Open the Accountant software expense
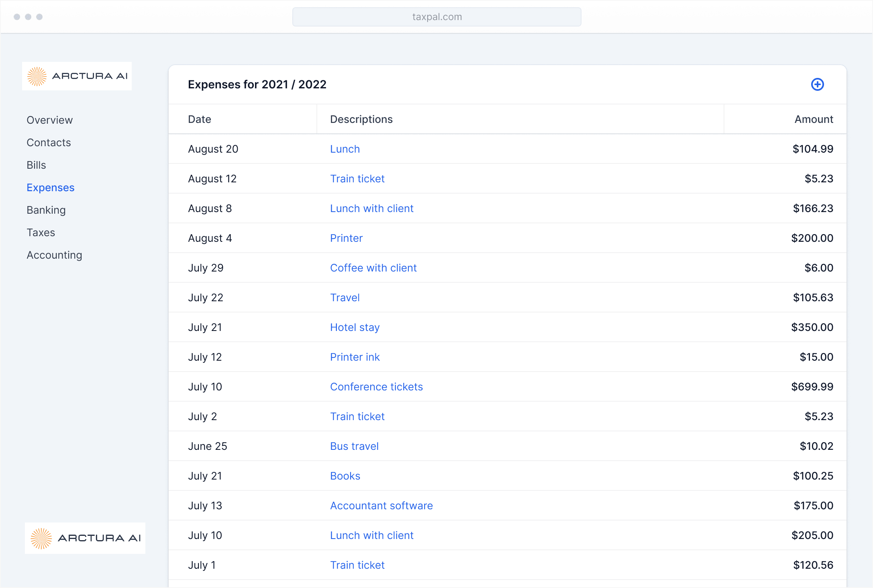This screenshot has width=873, height=588. (381, 506)
